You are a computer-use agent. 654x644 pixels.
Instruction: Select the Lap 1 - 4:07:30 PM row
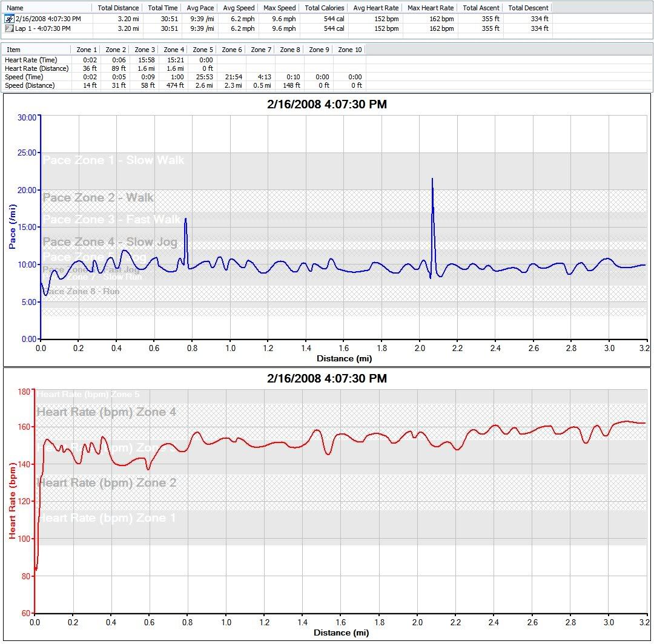click(42, 28)
